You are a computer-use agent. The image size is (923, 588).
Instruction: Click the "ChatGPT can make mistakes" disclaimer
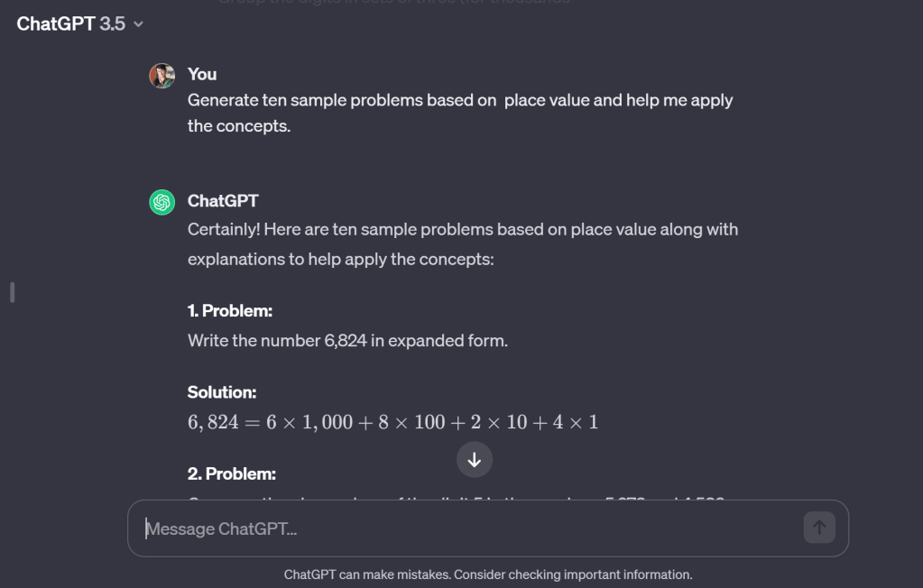[488, 574]
